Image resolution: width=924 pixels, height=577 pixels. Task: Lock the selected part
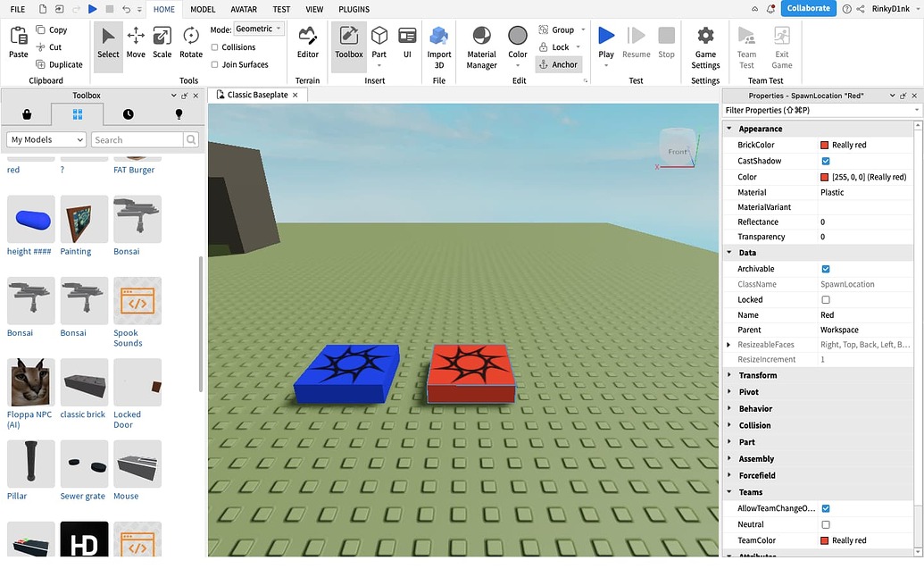pyautogui.click(x=554, y=47)
